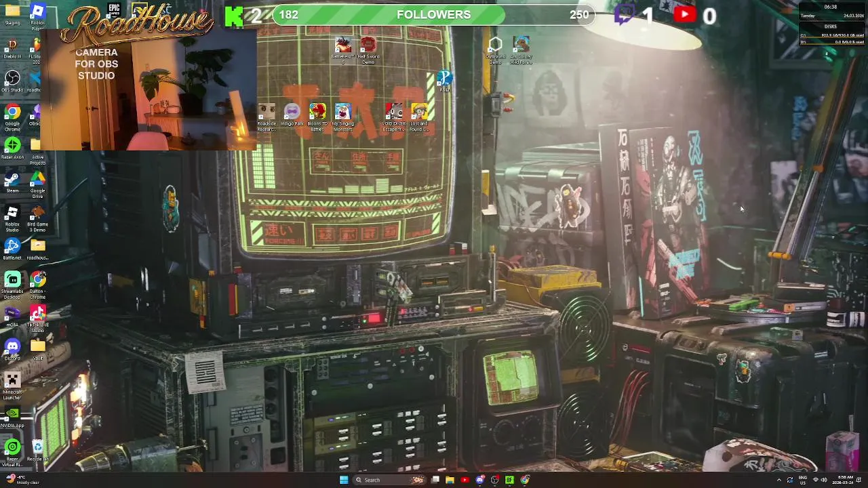Launch Roblox Studio from the desktop
The image size is (868, 488).
tap(12, 219)
